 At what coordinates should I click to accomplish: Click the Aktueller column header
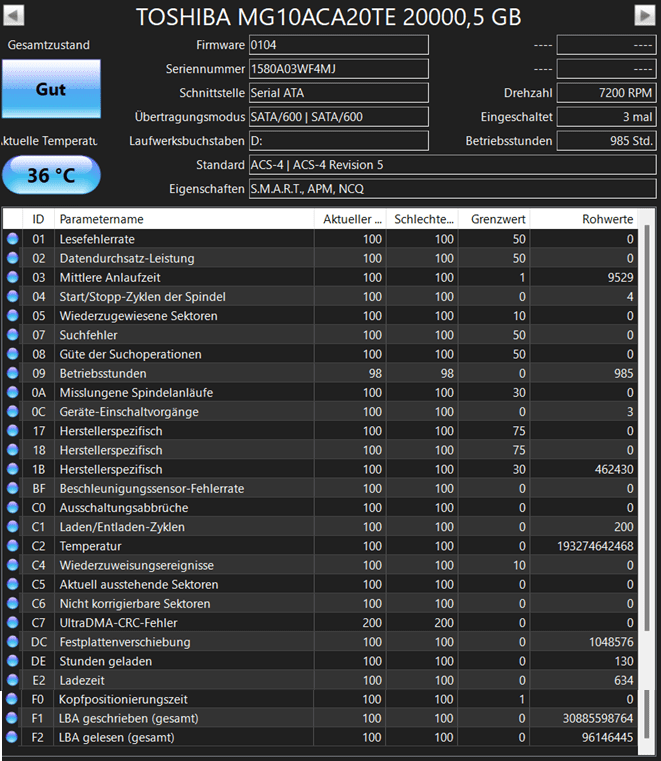tap(350, 219)
